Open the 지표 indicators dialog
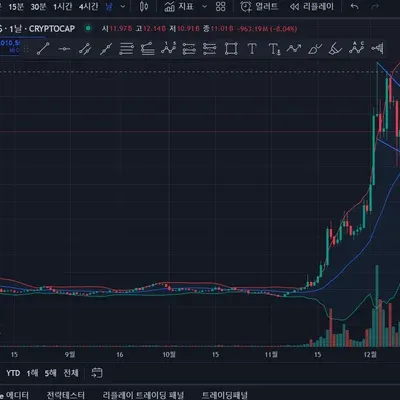 [x=179, y=7]
